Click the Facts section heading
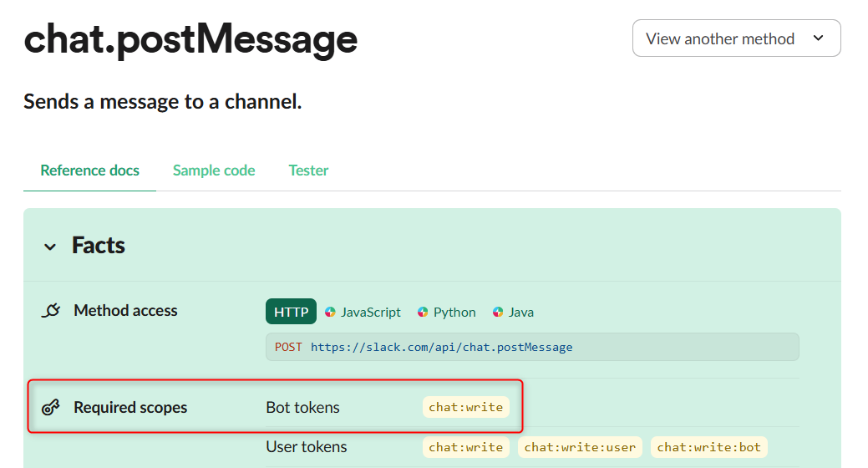868x468 pixels. [99, 246]
